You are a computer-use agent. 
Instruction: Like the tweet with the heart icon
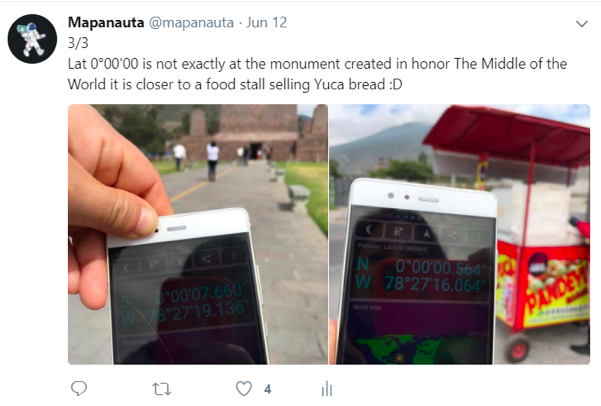click(x=243, y=389)
